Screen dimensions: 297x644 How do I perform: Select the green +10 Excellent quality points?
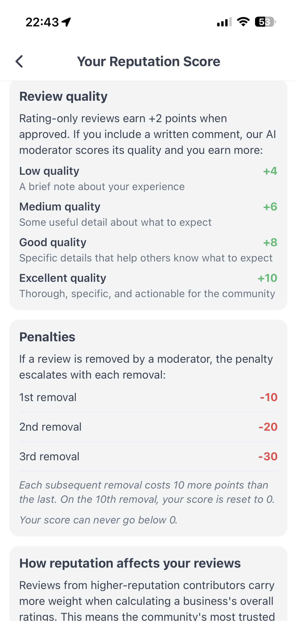[267, 278]
